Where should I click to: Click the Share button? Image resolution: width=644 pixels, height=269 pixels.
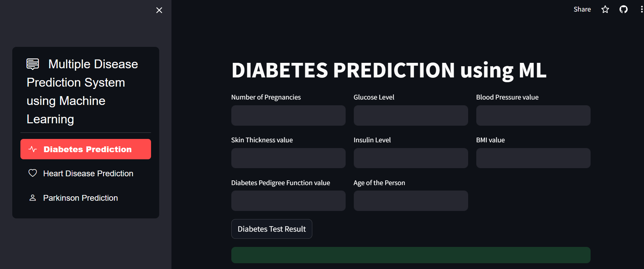point(582,10)
